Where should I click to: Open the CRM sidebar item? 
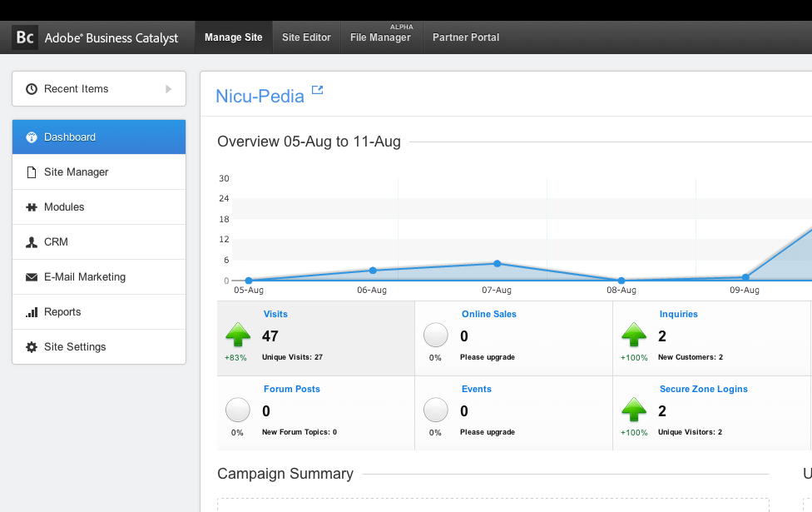click(x=99, y=242)
